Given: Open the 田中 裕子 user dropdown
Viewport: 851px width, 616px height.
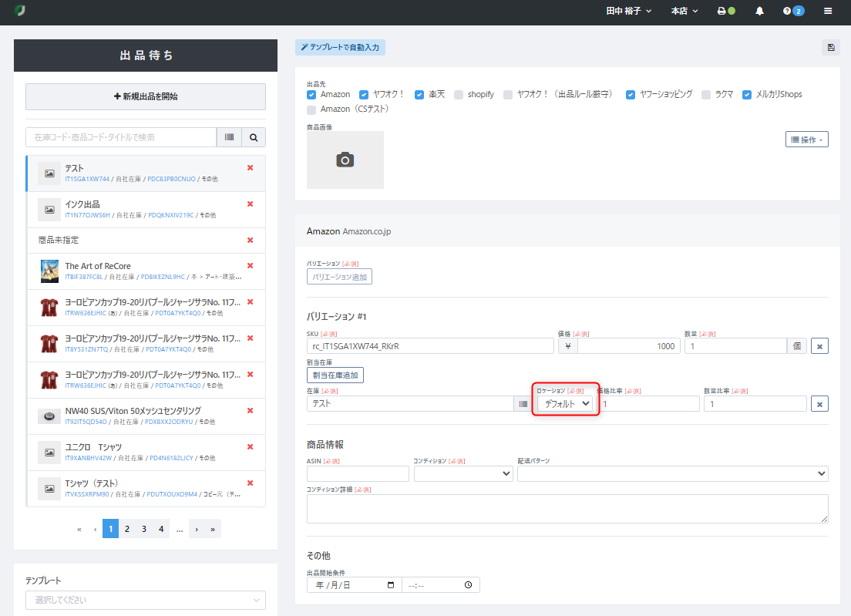Looking at the screenshot, I should (628, 11).
